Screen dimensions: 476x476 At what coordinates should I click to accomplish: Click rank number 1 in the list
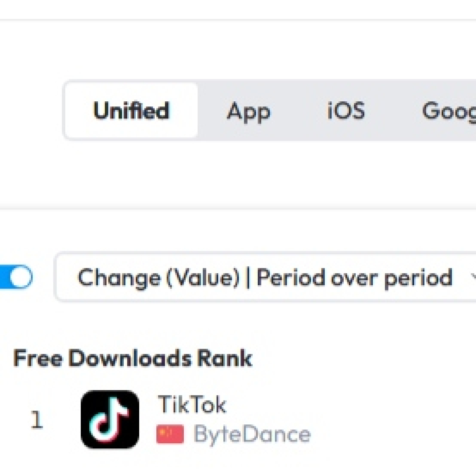pyautogui.click(x=37, y=420)
